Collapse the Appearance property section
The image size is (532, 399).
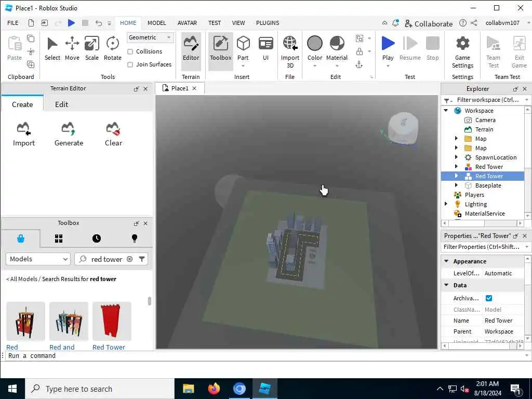click(x=446, y=261)
